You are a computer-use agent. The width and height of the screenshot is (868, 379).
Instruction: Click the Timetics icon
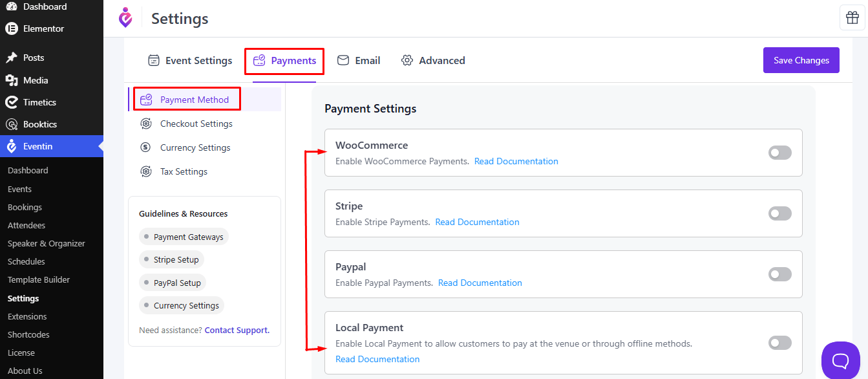(x=11, y=102)
